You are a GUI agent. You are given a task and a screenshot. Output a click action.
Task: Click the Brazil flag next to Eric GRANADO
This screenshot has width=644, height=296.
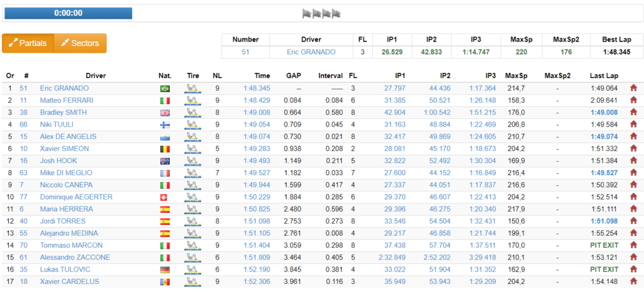[165, 88]
